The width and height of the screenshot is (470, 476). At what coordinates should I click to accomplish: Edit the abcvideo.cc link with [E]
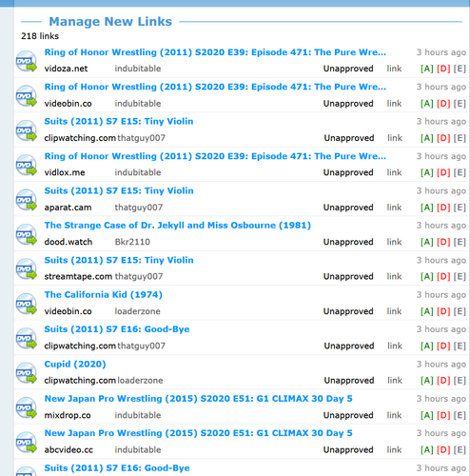click(x=460, y=450)
